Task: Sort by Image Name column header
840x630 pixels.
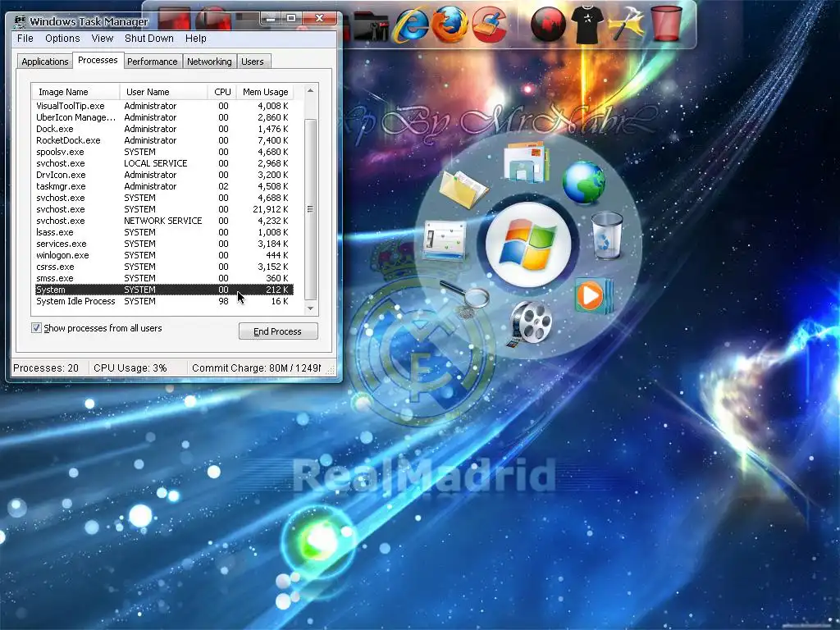Action: point(75,92)
